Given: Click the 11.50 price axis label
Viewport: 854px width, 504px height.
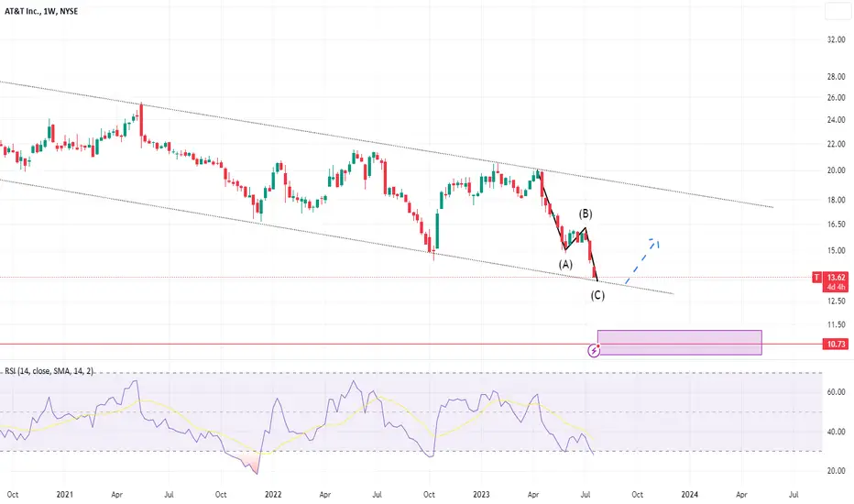Looking at the screenshot, I should click(x=836, y=324).
